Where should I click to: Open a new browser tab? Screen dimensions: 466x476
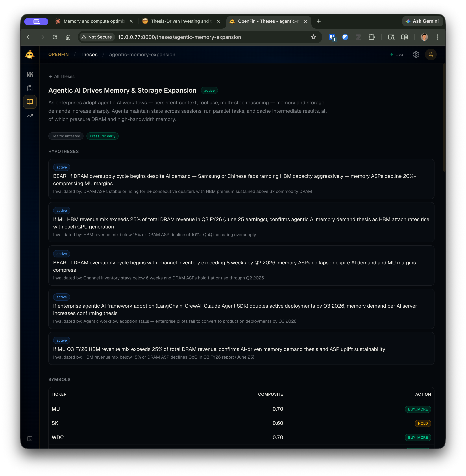pyautogui.click(x=319, y=21)
